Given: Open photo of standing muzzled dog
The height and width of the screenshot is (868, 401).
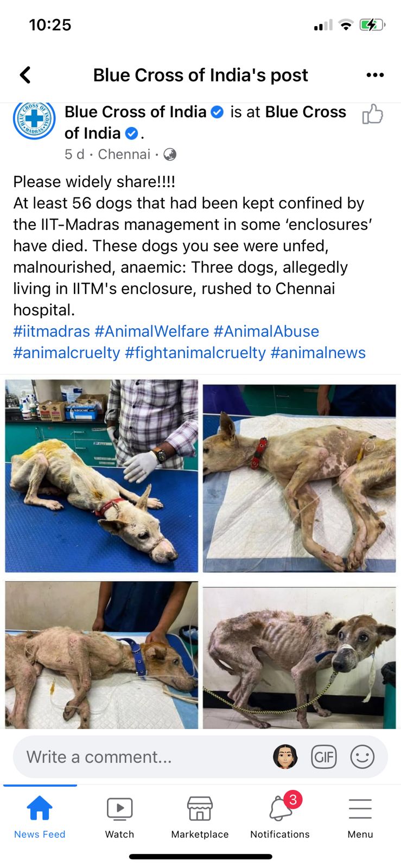Looking at the screenshot, I should click(300, 658).
